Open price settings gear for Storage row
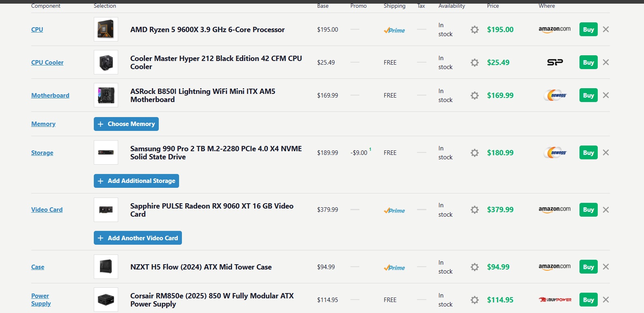644x313 pixels. click(x=475, y=153)
